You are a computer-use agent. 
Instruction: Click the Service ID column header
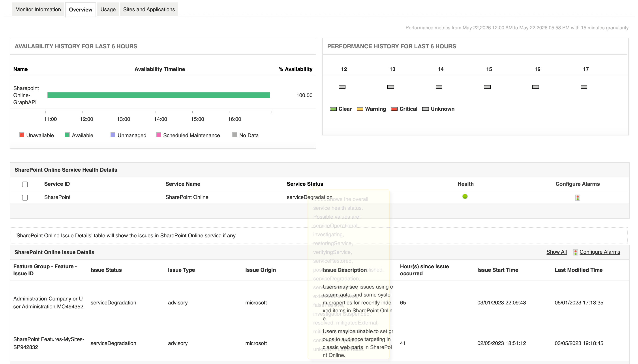point(57,184)
